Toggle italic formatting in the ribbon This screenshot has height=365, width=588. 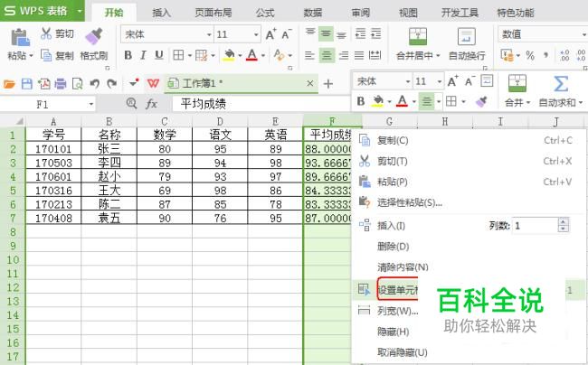click(143, 55)
